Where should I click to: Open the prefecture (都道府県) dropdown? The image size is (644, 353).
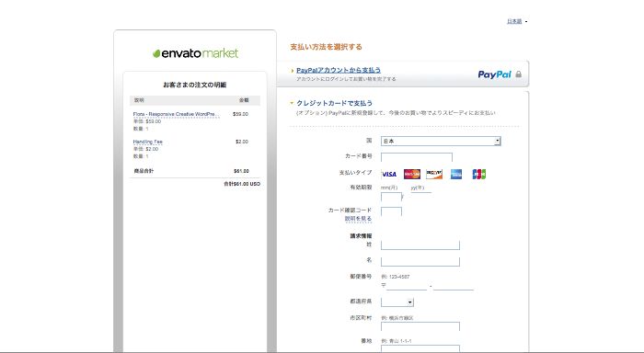pyautogui.click(x=397, y=302)
